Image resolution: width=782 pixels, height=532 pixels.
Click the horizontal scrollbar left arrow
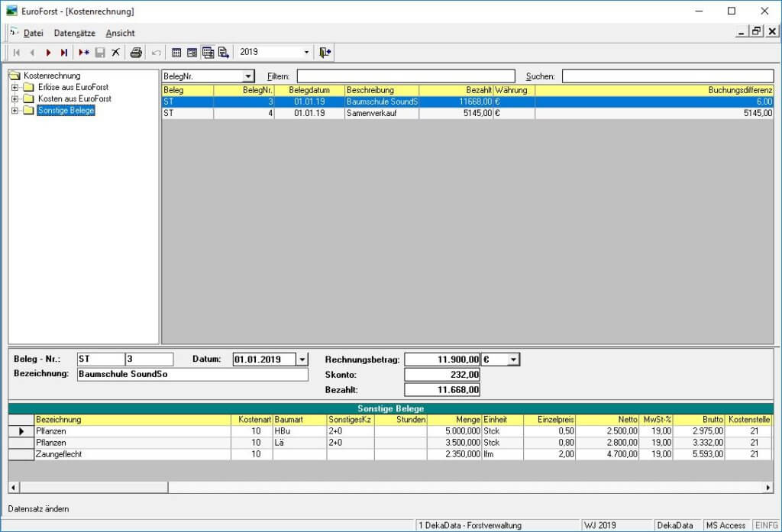point(14,488)
